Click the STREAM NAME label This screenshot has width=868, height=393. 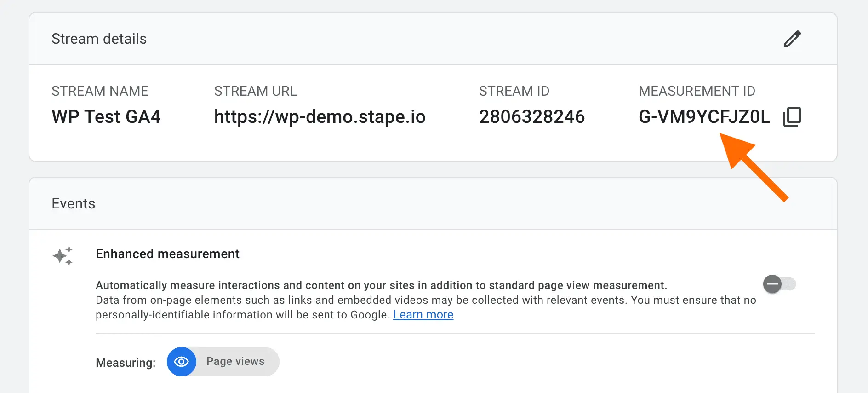coord(100,91)
